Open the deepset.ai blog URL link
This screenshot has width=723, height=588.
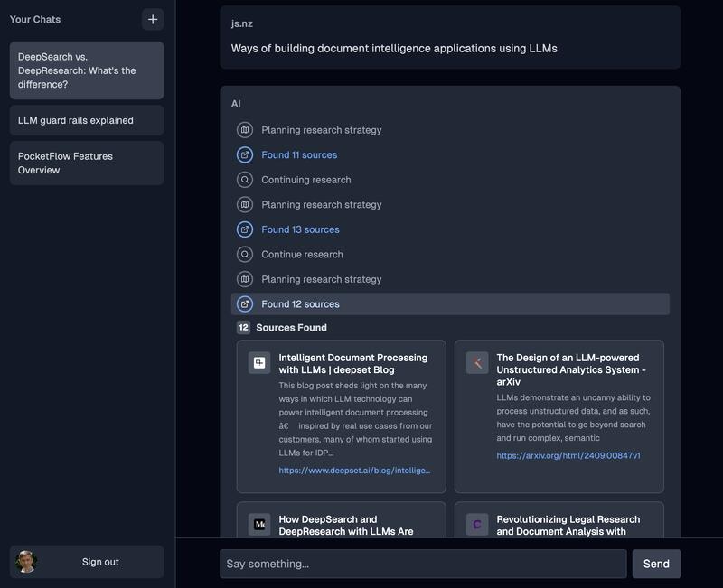[x=354, y=471]
